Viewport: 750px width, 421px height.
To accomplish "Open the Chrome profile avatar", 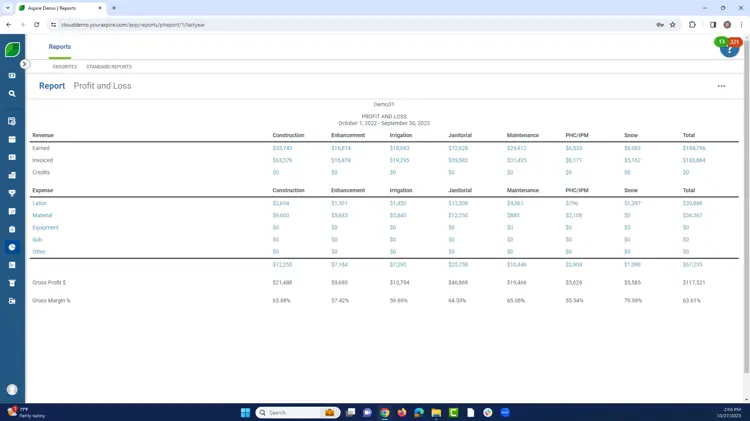I will coord(727,25).
